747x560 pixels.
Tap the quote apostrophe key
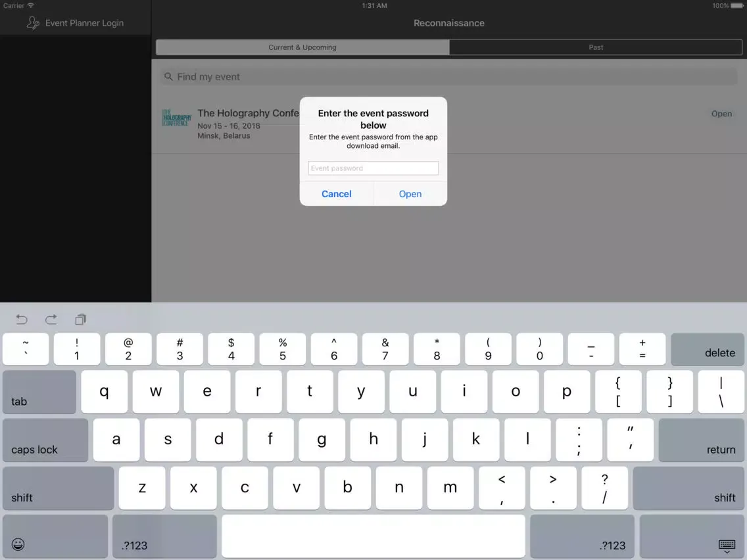click(630, 440)
